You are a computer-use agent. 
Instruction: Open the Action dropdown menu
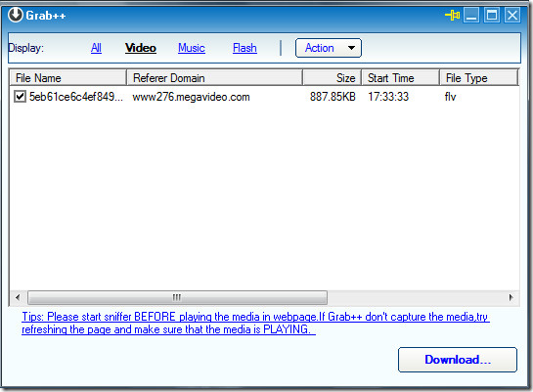(329, 48)
